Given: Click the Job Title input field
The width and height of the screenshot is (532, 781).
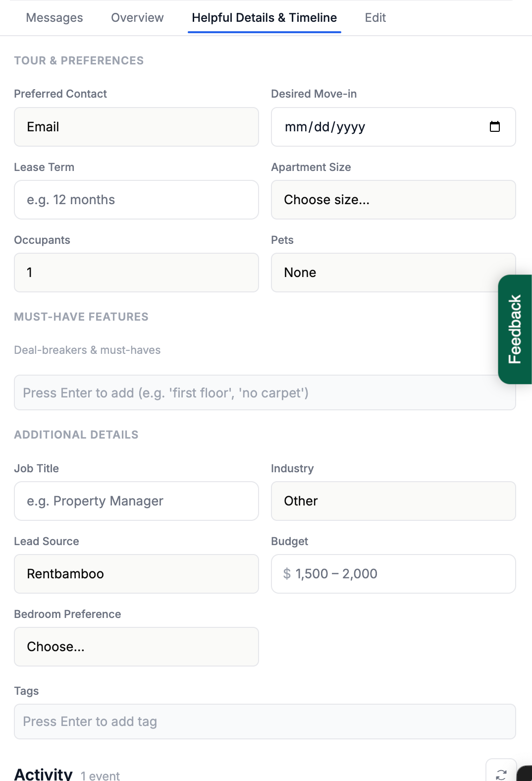Looking at the screenshot, I should pos(136,501).
